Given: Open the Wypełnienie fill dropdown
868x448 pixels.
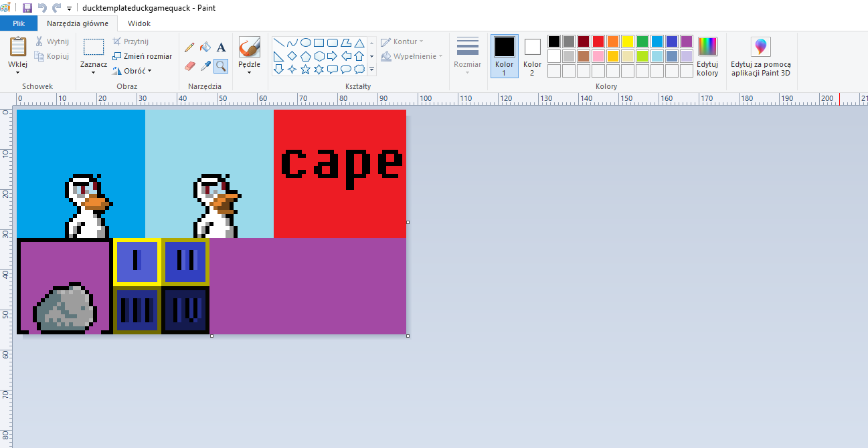Looking at the screenshot, I should coord(412,57).
